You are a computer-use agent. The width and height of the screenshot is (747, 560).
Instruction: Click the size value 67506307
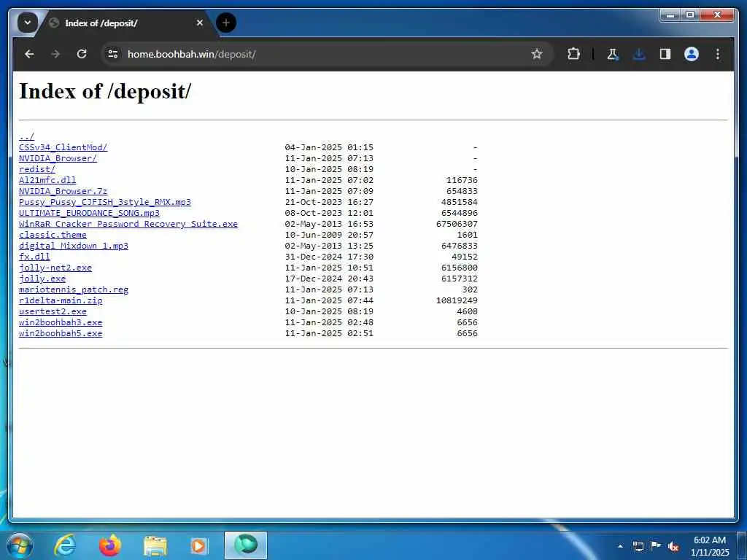[457, 225]
